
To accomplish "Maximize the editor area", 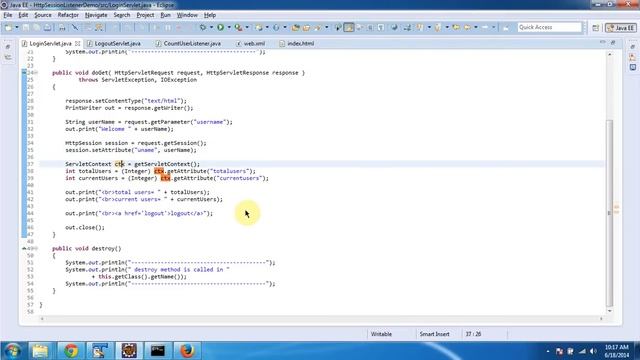I will click(x=613, y=42).
